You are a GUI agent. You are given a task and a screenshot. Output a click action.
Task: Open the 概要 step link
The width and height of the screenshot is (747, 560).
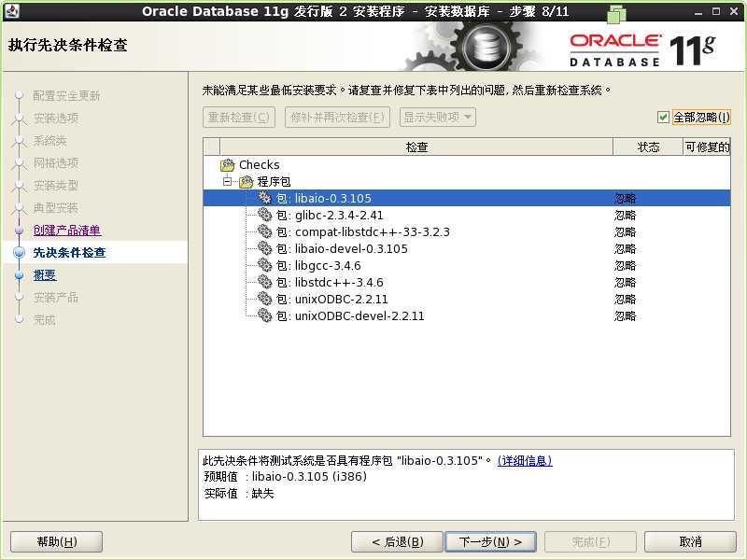tap(44, 274)
